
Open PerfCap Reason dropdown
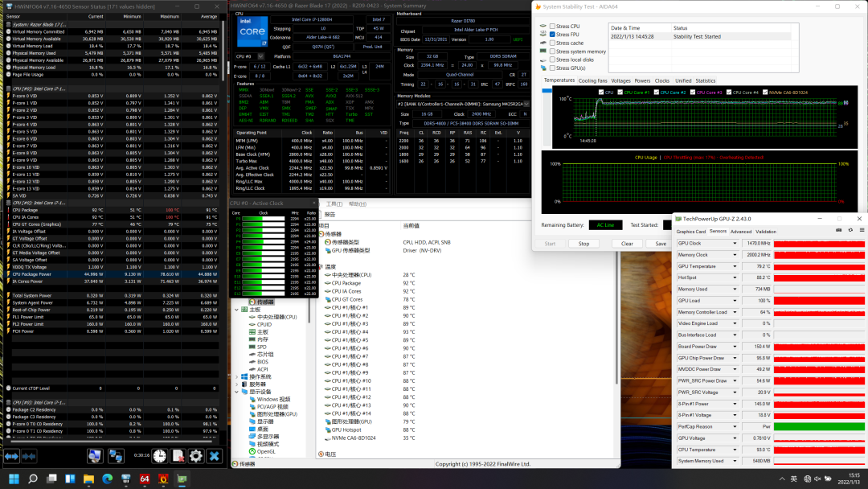[x=735, y=427]
